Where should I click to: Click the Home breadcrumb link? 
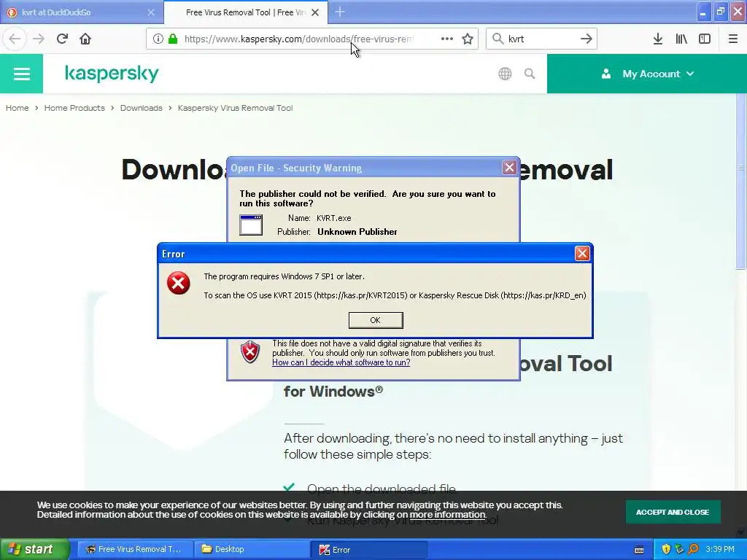click(x=18, y=108)
